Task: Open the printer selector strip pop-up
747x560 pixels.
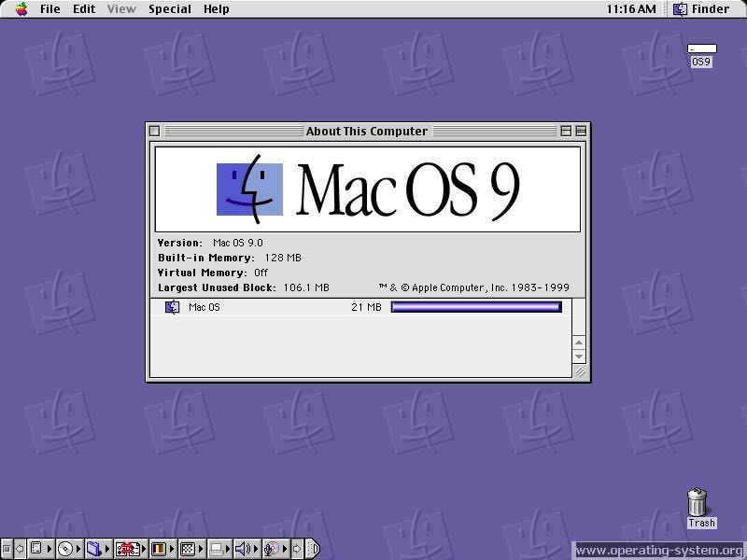Action: tap(216, 549)
